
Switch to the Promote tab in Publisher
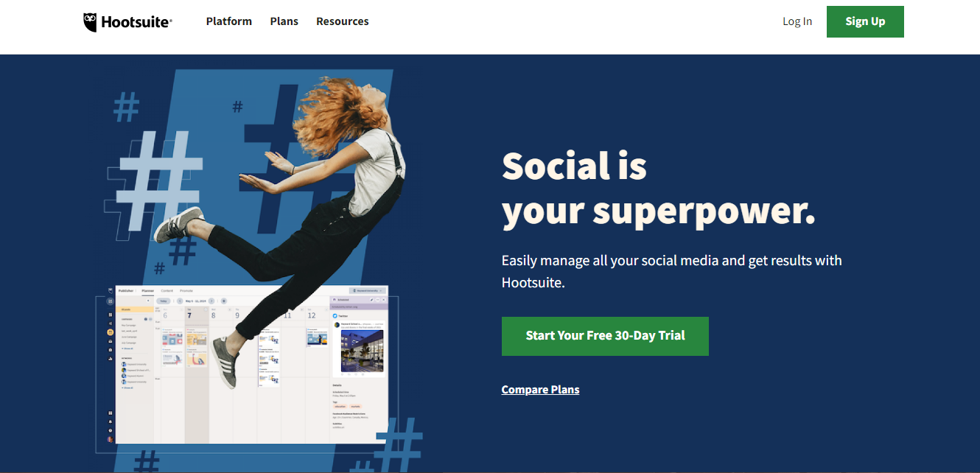pos(186,291)
